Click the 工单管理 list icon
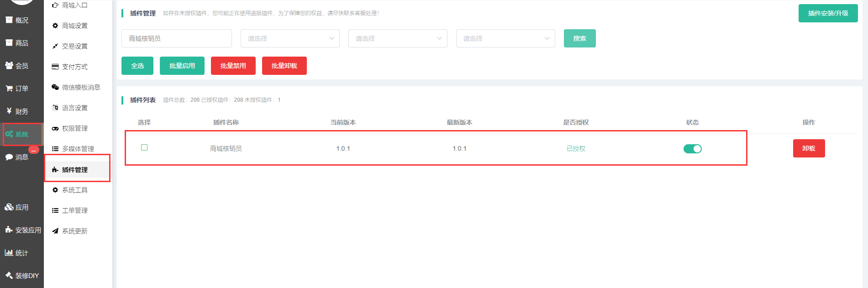 (x=55, y=210)
